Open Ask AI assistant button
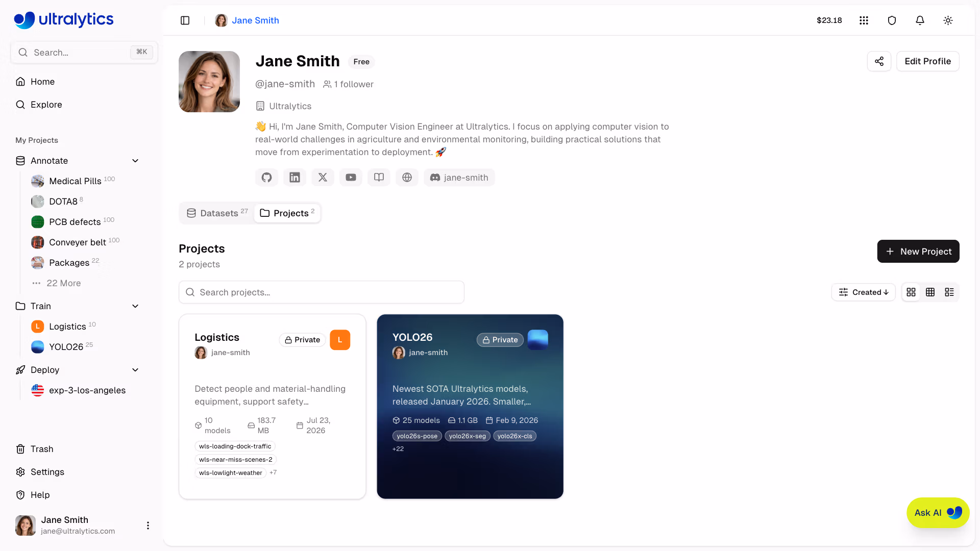Viewport: 980px width, 551px height. [938, 513]
